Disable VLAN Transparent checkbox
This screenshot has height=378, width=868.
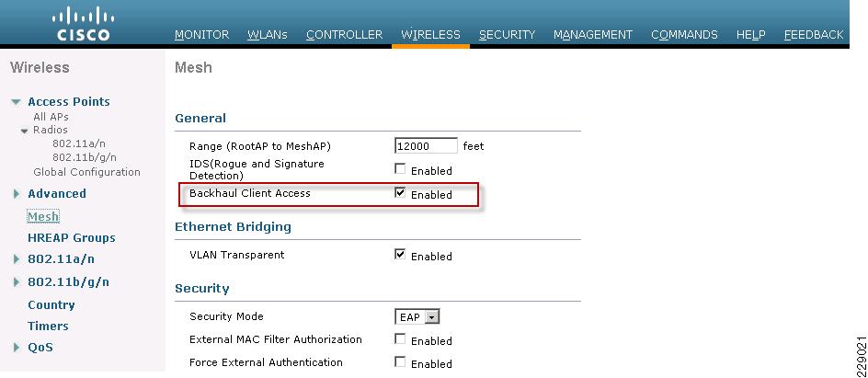click(400, 254)
